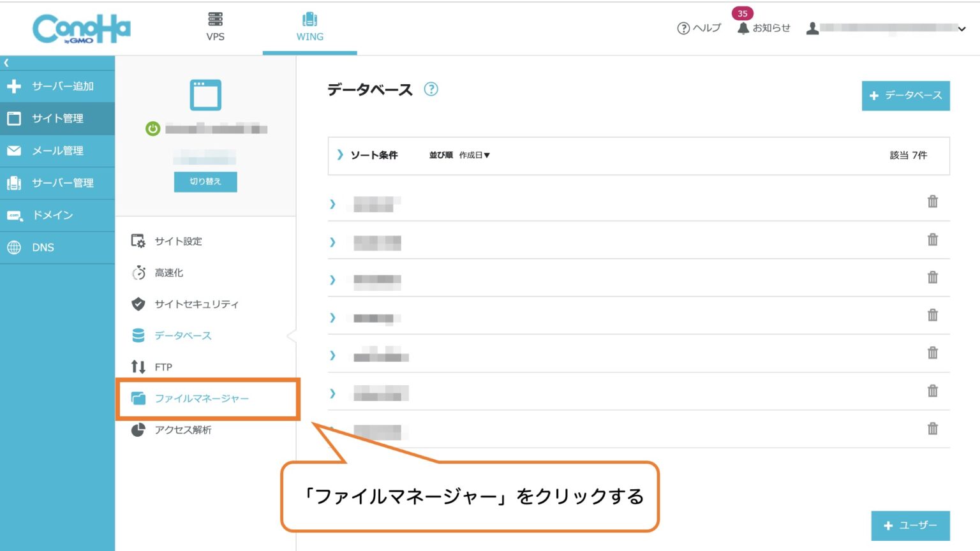
Task: Open サーバー管理 in the sidebar
Action: (58, 183)
